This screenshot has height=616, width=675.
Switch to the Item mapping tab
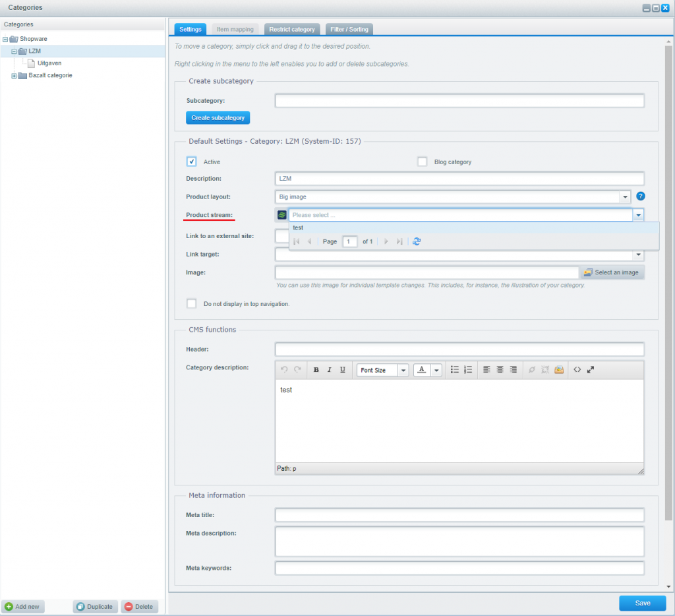[235, 29]
